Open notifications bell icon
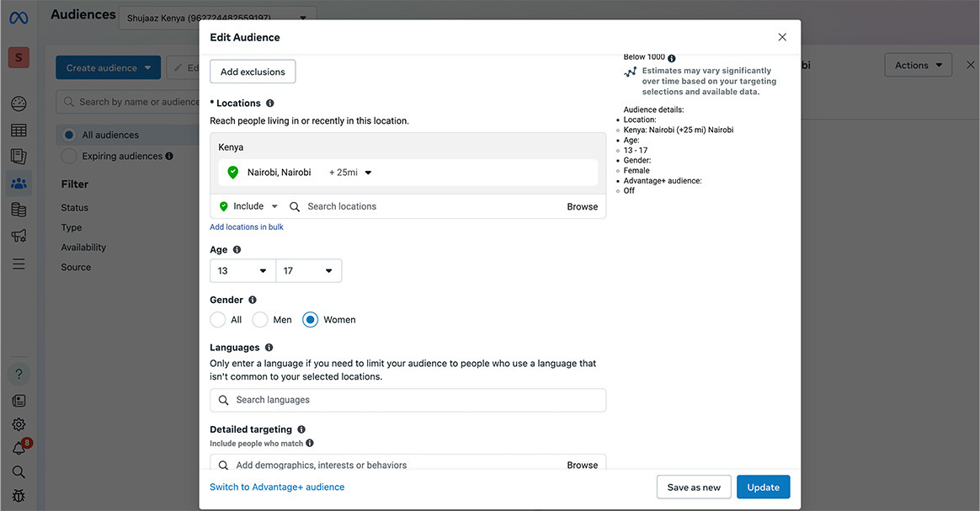Viewport: 980px width, 511px height. (x=19, y=448)
